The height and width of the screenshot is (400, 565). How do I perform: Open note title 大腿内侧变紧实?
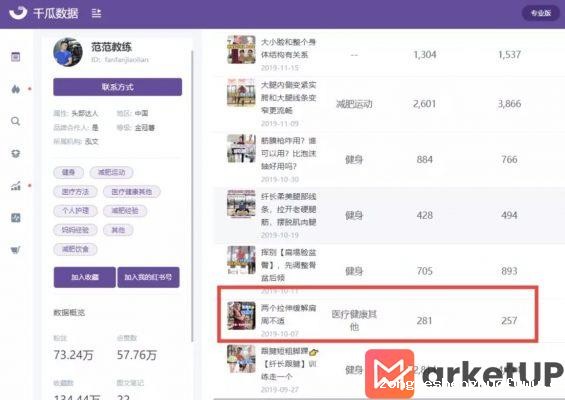pos(288,98)
